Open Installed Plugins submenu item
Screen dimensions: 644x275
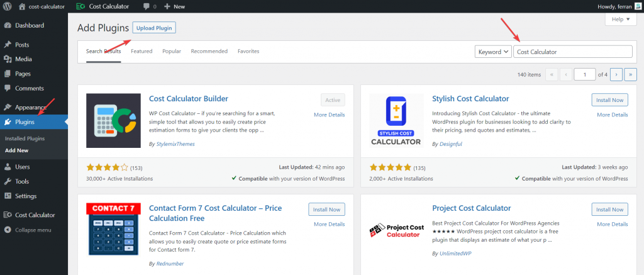click(25, 138)
